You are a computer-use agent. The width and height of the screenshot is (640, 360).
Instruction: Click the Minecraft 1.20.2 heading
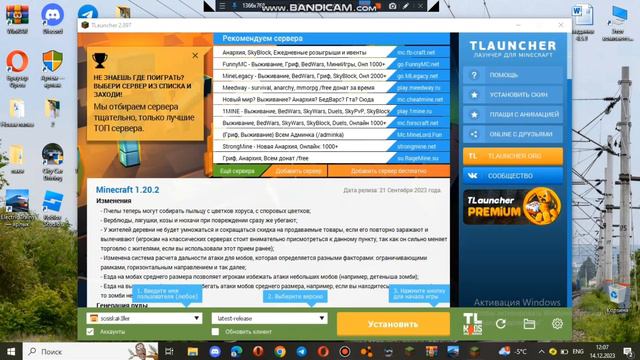tap(128, 190)
